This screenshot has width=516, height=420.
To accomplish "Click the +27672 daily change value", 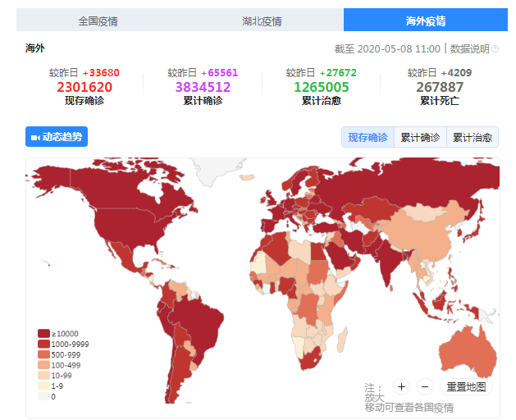I will [x=338, y=72].
